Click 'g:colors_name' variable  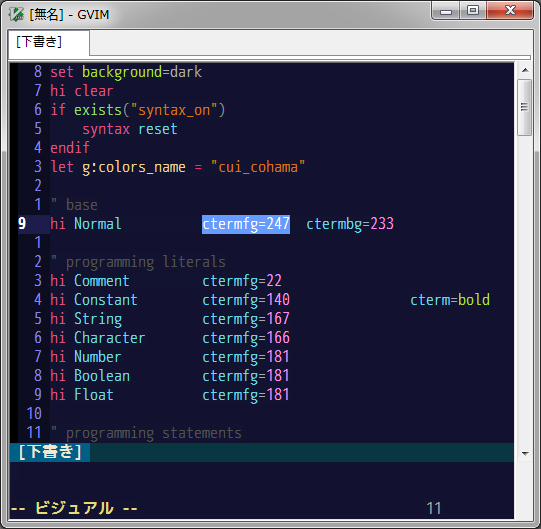pos(134,167)
